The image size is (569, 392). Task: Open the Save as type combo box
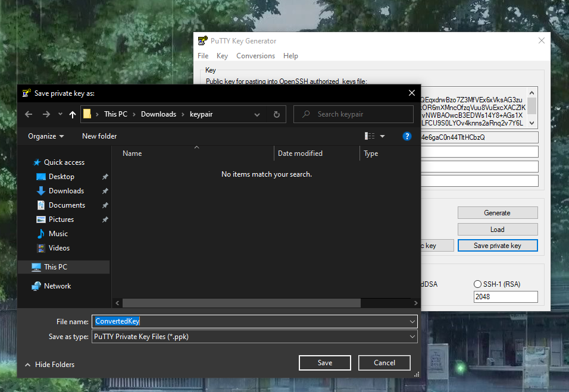254,337
